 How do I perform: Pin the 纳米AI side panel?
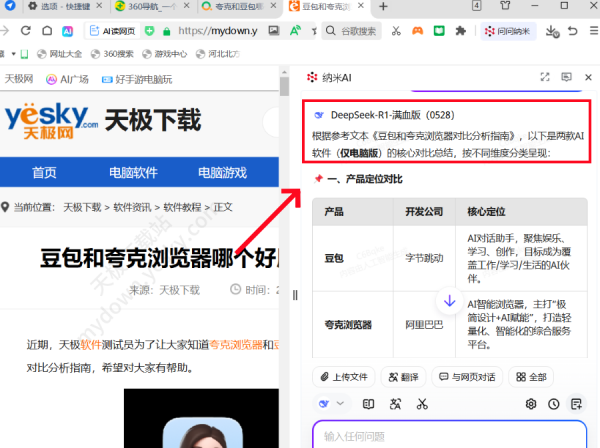pos(566,77)
